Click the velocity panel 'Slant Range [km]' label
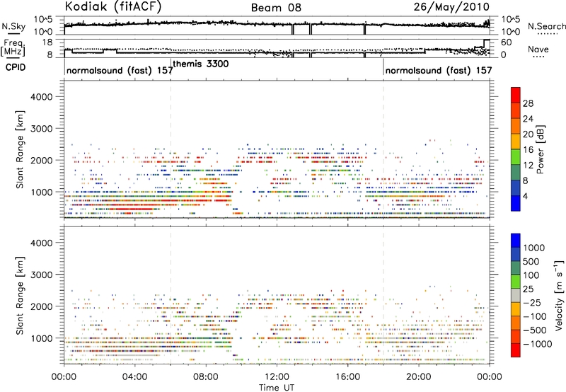The image size is (566, 392). (20, 296)
